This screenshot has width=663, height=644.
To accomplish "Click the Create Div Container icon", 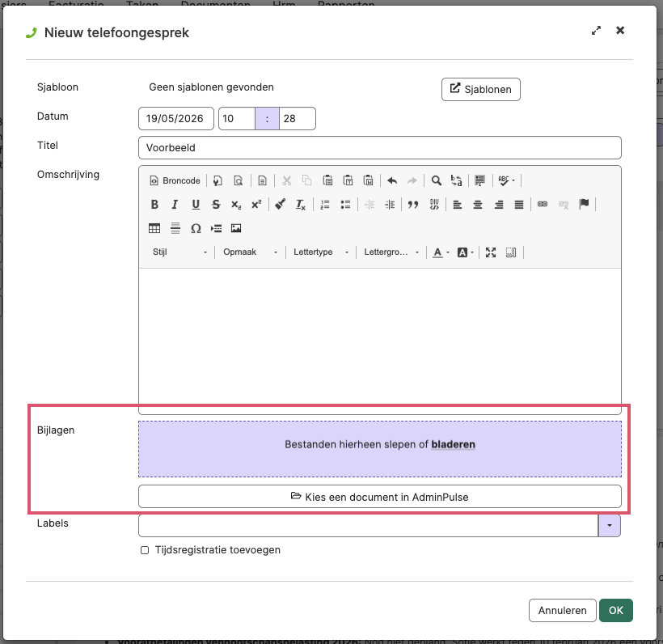I will 434,205.
